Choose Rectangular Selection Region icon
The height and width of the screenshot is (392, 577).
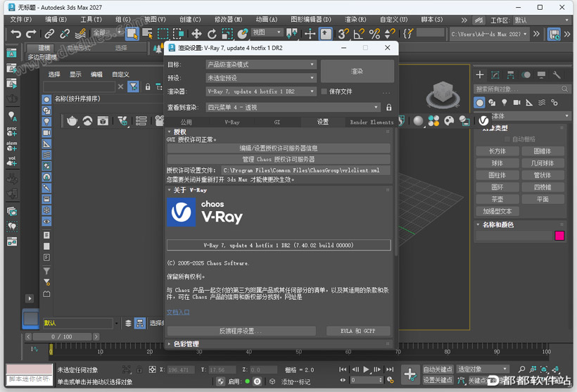pos(163,34)
